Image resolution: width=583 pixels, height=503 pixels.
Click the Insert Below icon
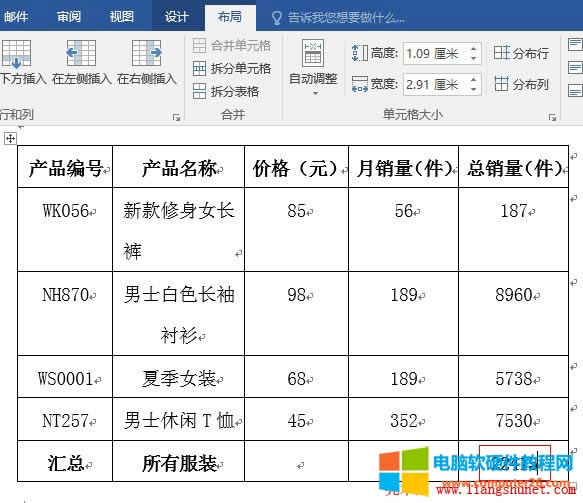click(16, 53)
